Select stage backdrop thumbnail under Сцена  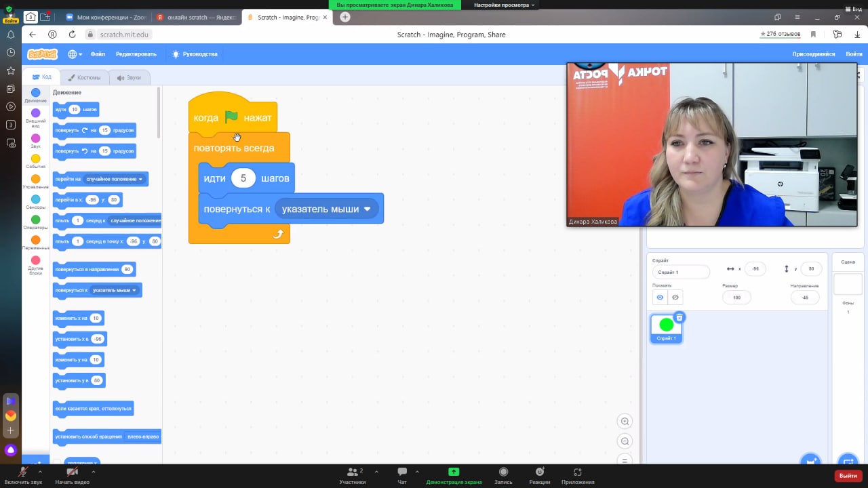848,284
